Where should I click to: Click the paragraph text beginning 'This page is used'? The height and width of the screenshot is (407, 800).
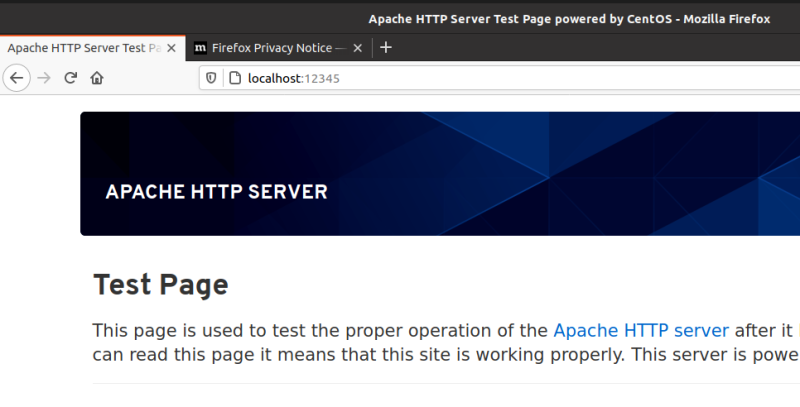(300, 330)
